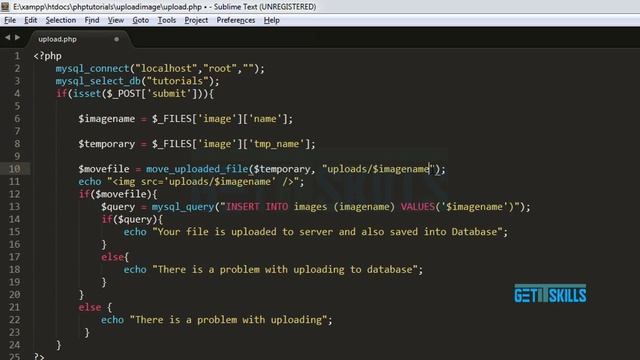The width and height of the screenshot is (640, 360).
Task: Click 'else{' on line 17
Action: 115,257
